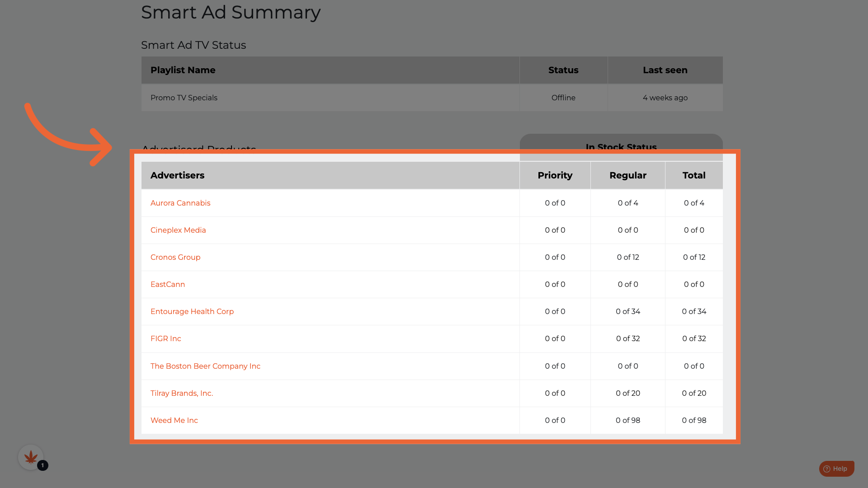Open Cineplex Media advertiser link
The width and height of the screenshot is (868, 488).
(x=178, y=230)
